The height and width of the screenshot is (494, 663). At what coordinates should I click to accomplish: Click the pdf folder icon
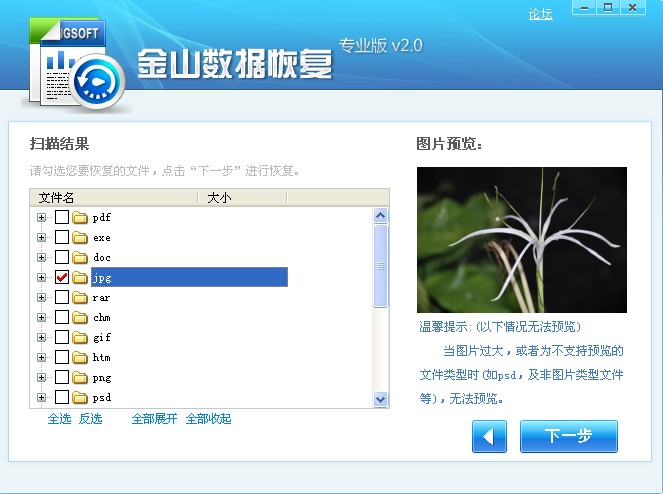coord(79,218)
